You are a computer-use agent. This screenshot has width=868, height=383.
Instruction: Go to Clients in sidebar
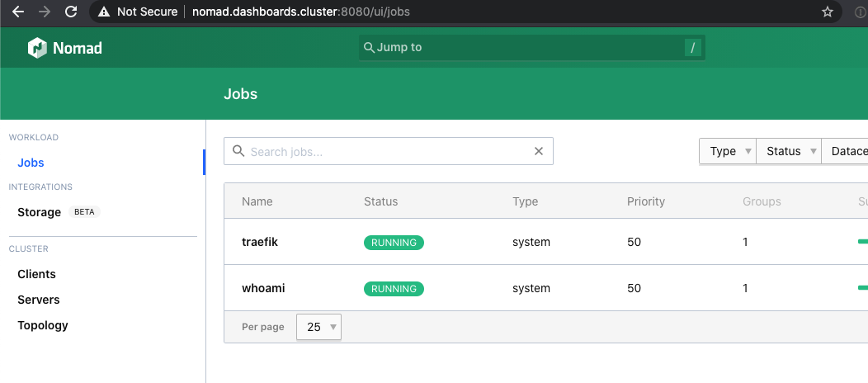click(36, 274)
